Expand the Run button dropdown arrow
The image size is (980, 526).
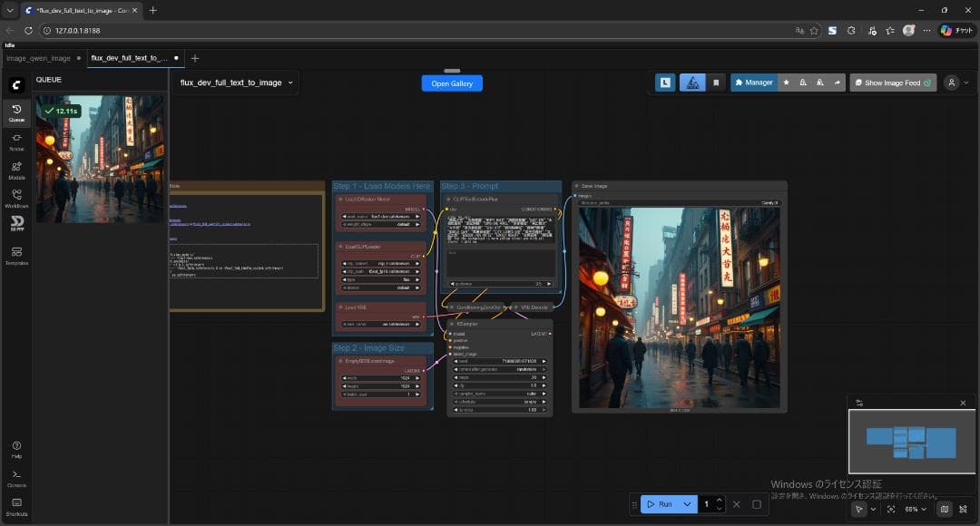[687, 504]
